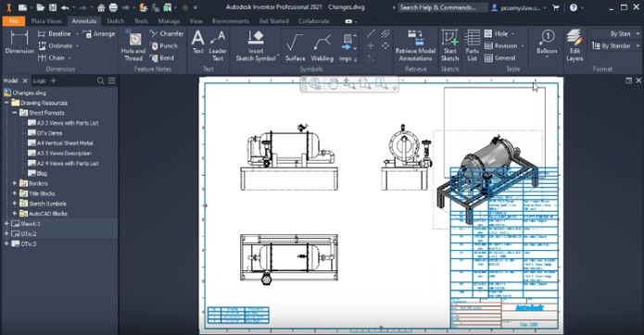
Task: Expand the Borders folder
Action: pyautogui.click(x=15, y=183)
